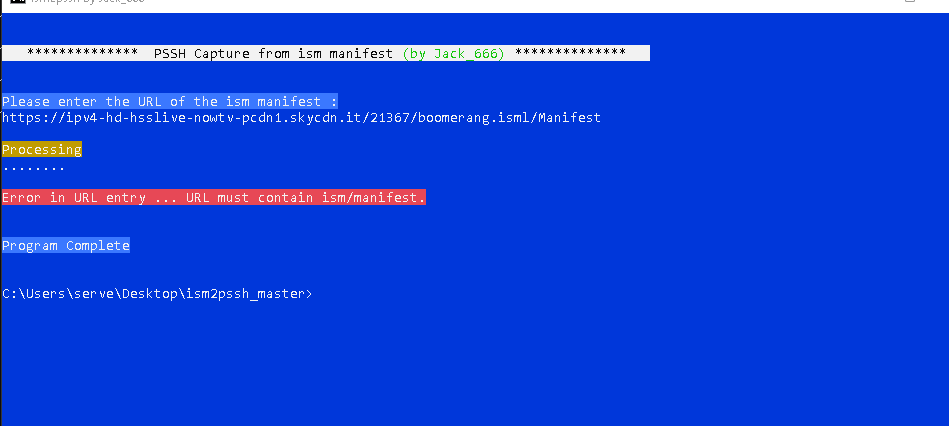The width and height of the screenshot is (949, 426).
Task: Click the left row of asterisks in banner
Action: 82,53
